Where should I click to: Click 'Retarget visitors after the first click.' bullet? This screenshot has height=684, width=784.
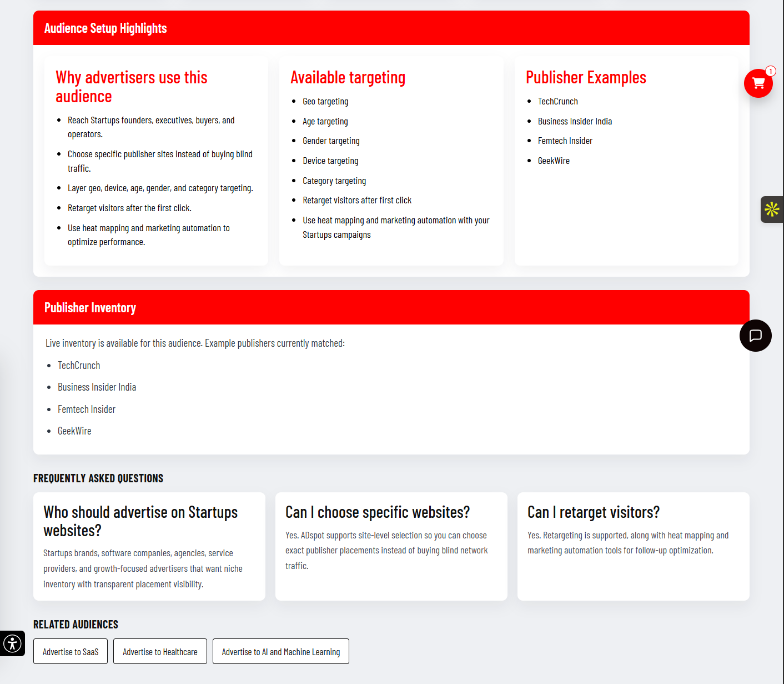pyautogui.click(x=129, y=208)
